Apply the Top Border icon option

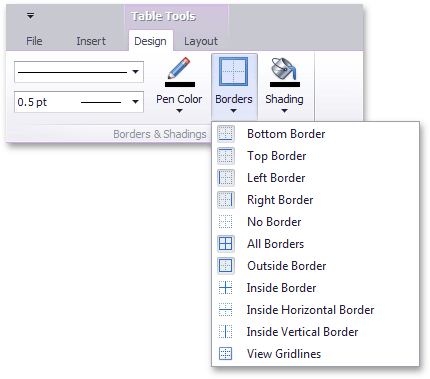(x=226, y=156)
